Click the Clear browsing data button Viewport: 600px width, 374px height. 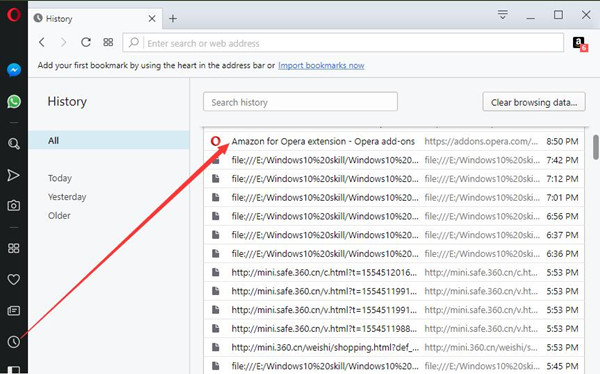(x=534, y=102)
